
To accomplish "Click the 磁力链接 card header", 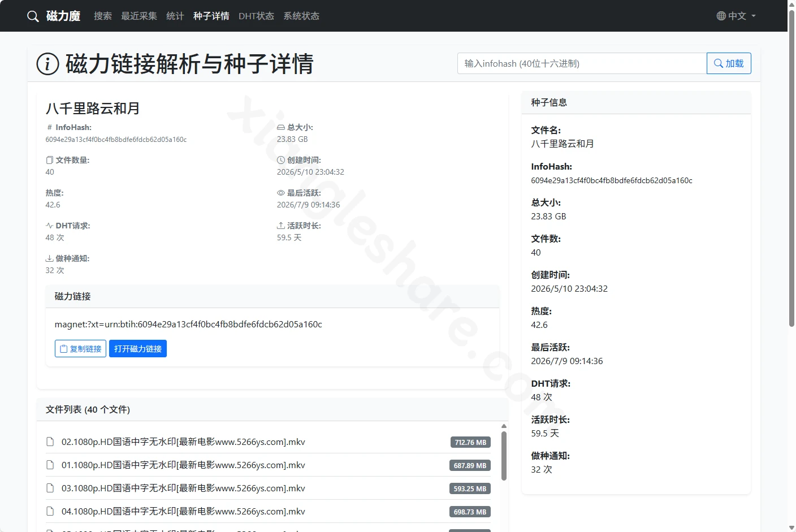I will (272, 296).
